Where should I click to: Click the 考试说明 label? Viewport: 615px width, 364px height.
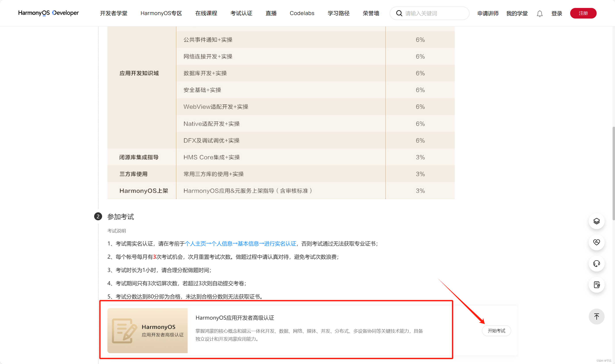(116, 231)
